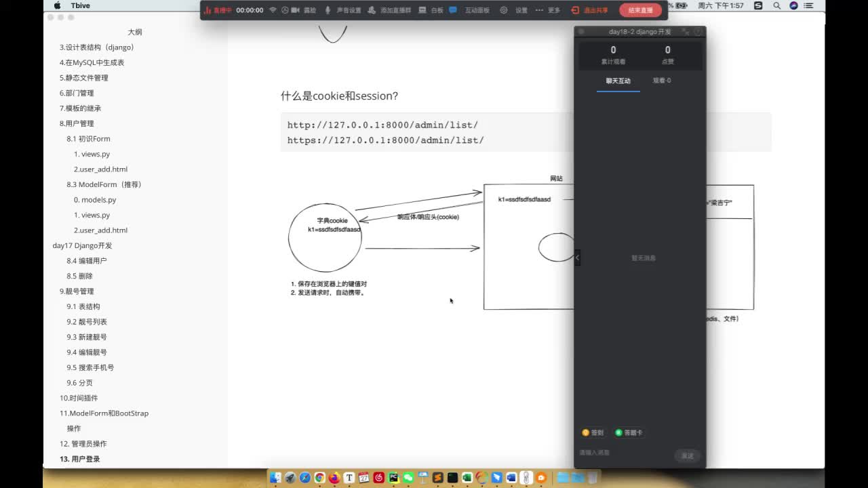Open Typora from the dock
This screenshot has width=868, height=488.
pyautogui.click(x=349, y=478)
